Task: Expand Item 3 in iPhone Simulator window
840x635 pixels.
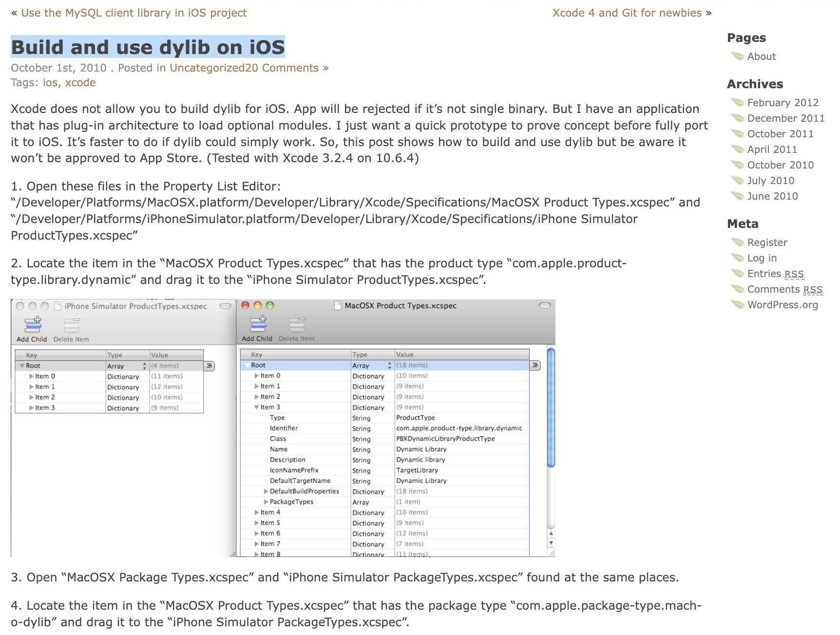Action: point(32,408)
